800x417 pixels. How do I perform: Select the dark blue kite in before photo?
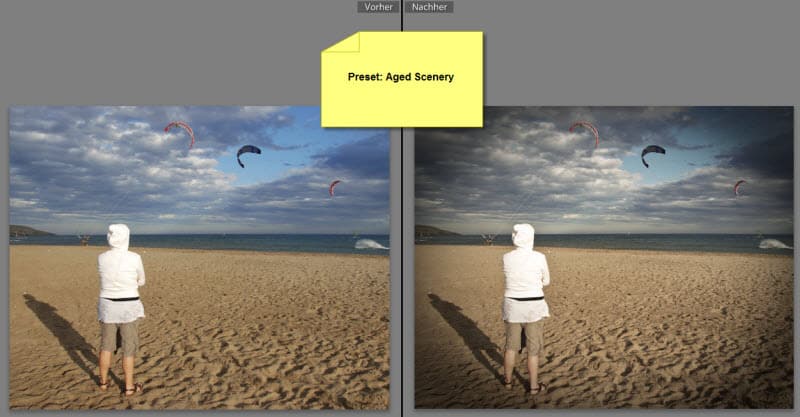(x=248, y=154)
